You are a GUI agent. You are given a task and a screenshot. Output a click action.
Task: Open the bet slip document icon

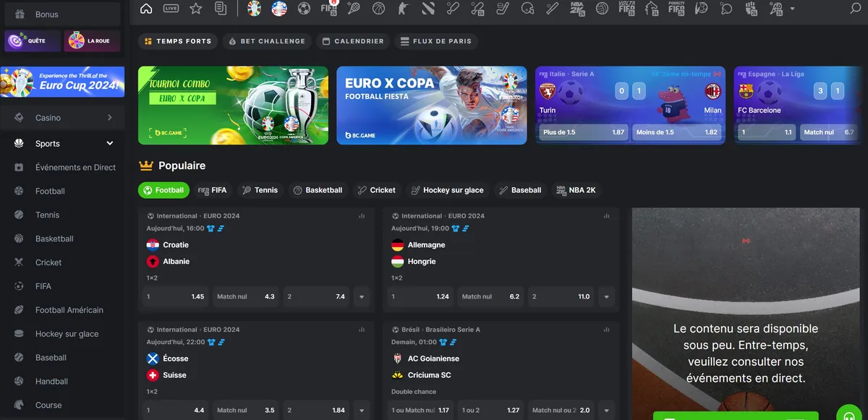[221, 9]
